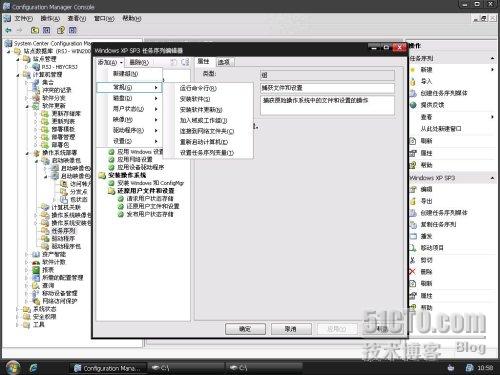Click the 导入 import icon in actions pane
This screenshot has height=375, width=500.
(413, 81)
